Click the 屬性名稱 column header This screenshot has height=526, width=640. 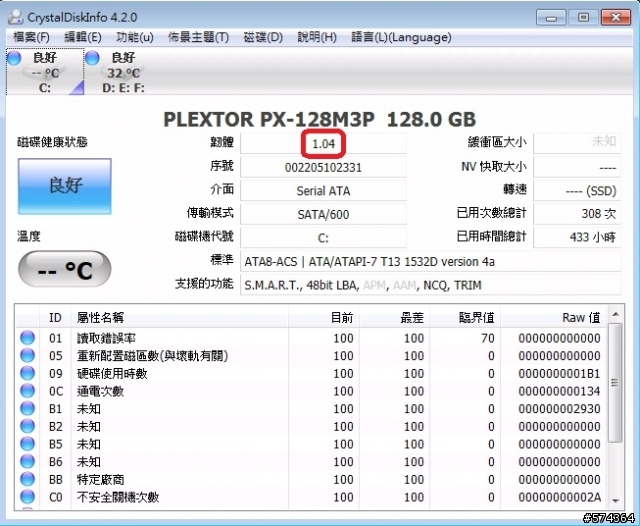(x=180, y=317)
